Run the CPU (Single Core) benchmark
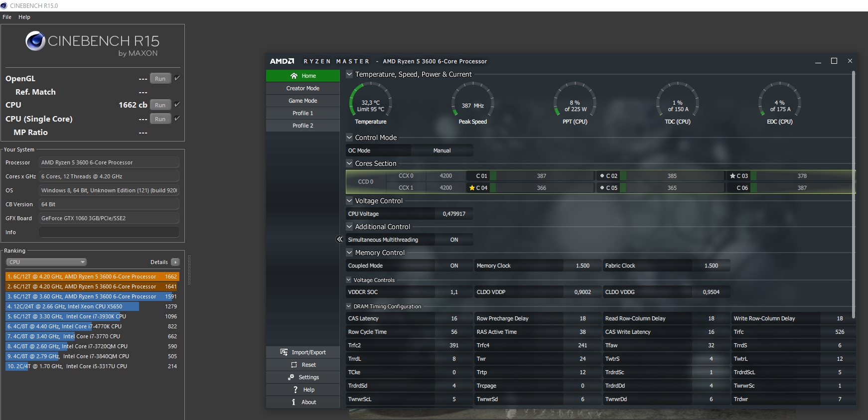The height and width of the screenshot is (420, 868). point(160,119)
